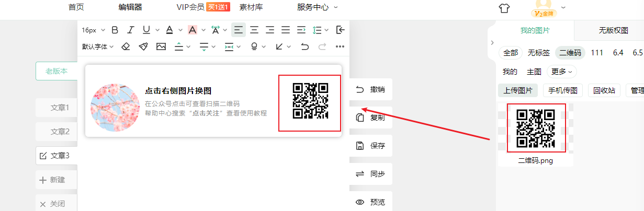Click the 同步 side button
The image size is (644, 211).
tap(371, 174)
